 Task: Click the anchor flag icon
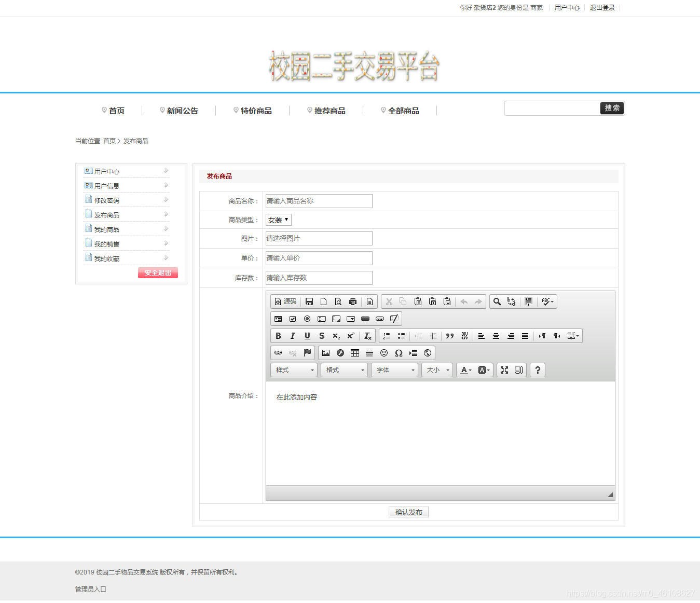[307, 353]
